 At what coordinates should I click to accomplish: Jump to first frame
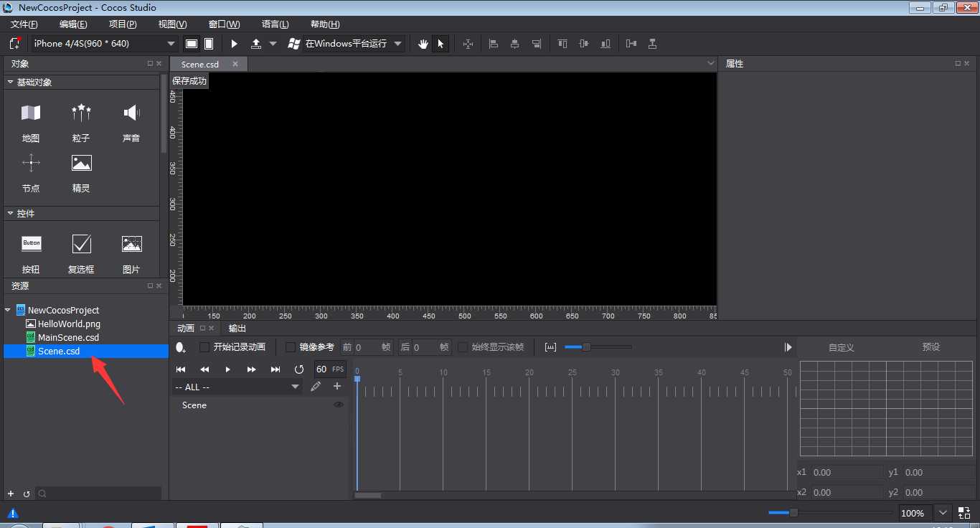[181, 369]
